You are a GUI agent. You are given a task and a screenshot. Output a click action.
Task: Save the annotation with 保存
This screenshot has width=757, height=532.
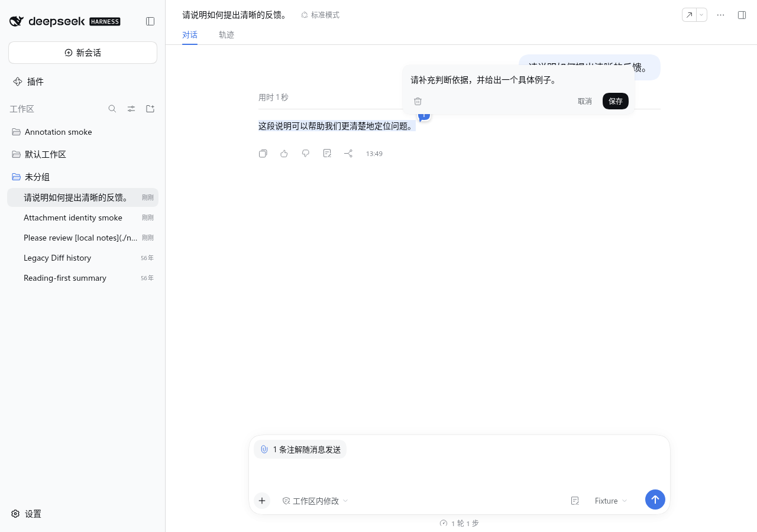point(616,101)
